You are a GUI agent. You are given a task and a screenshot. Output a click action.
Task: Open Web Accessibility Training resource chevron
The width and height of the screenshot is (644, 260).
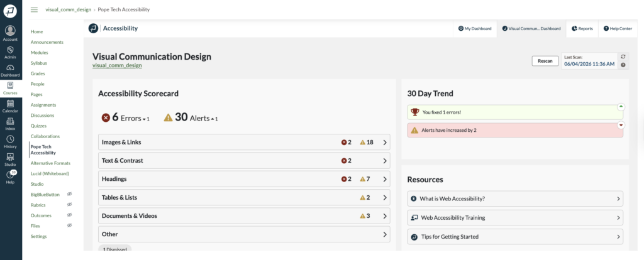[619, 218]
